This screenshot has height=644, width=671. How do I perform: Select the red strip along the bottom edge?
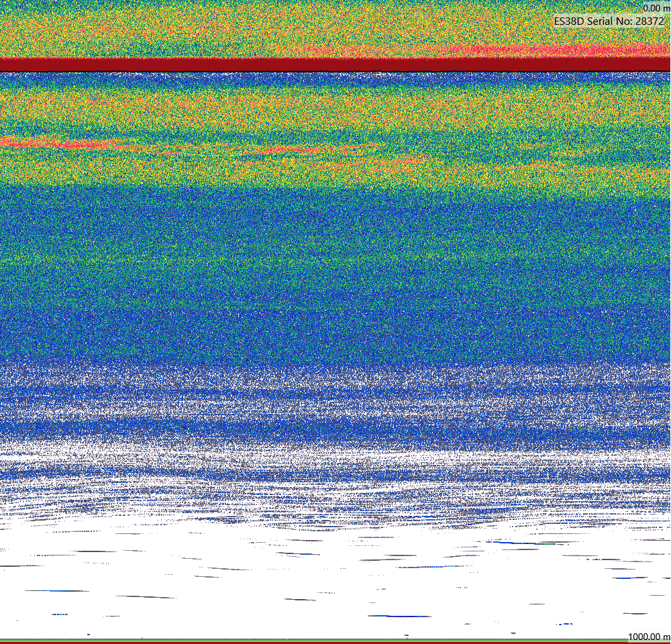point(335,642)
